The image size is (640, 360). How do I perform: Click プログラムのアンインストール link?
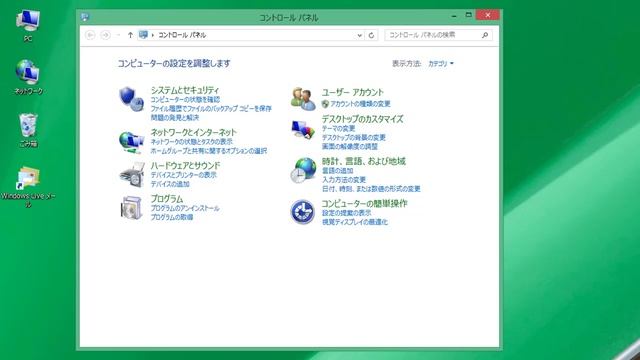click(x=185, y=209)
